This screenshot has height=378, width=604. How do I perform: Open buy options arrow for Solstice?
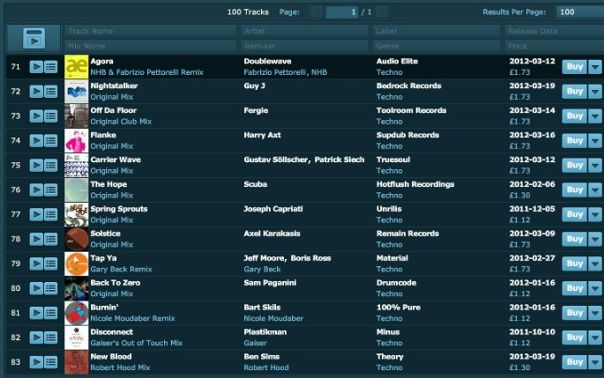point(595,239)
